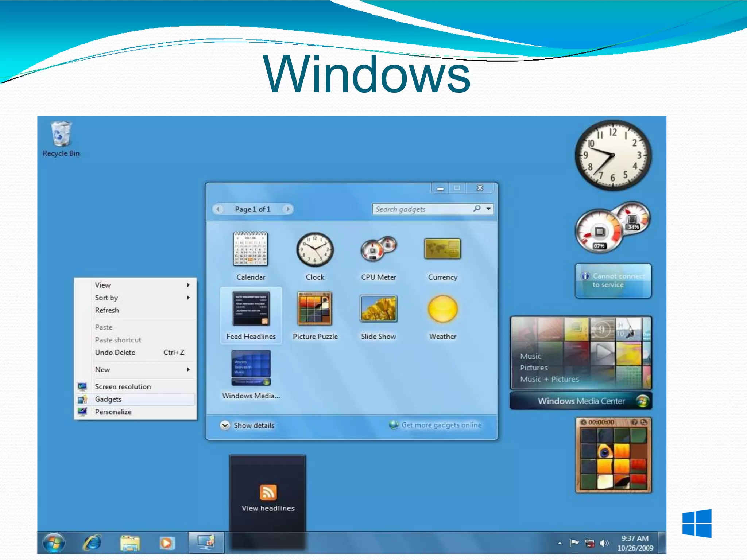Open Music in Media Center gadget
Viewport: 747px width, 560px height.
tap(531, 356)
